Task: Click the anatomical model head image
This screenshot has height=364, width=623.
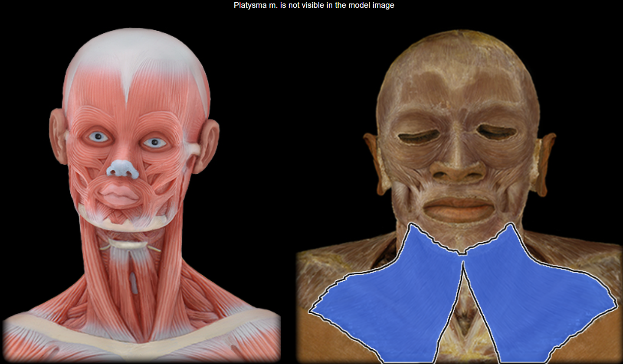Action: point(141,195)
